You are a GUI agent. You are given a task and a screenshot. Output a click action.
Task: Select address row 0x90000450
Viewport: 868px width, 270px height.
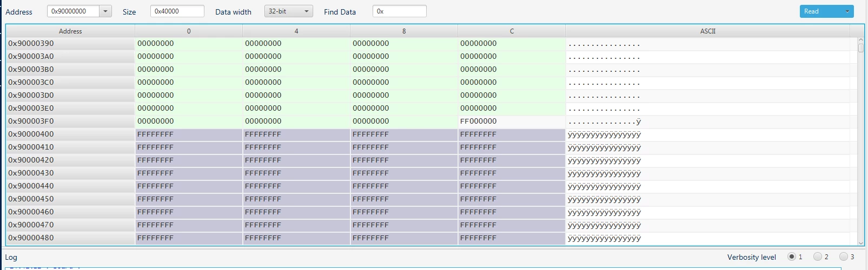(x=70, y=199)
